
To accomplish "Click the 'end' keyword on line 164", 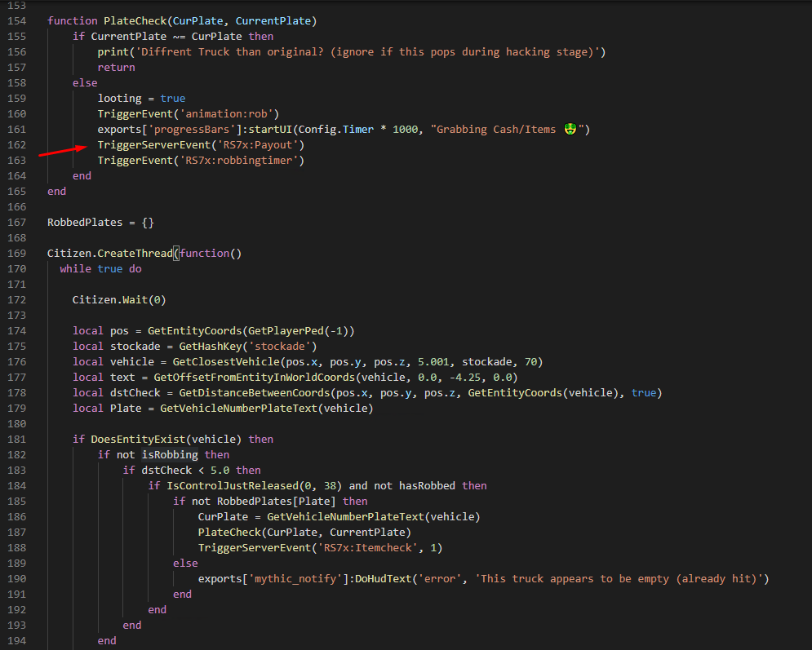I will point(82,176).
